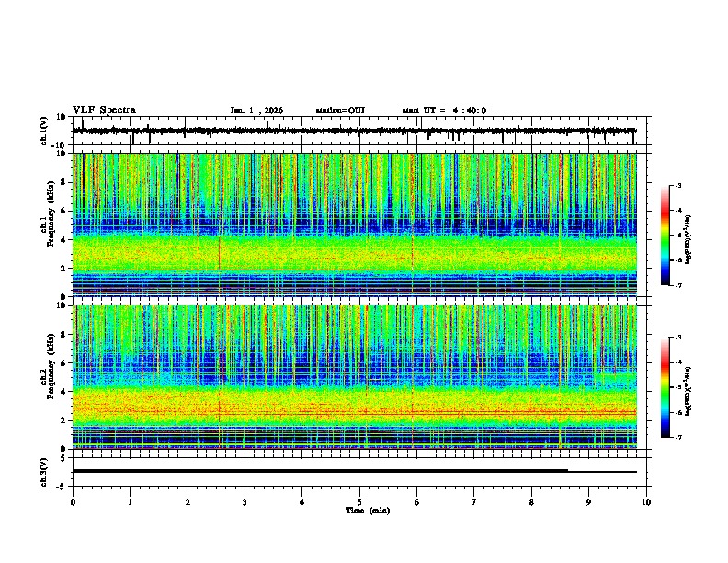Click the ch.2 colorbar log(PSD) label

[688, 391]
